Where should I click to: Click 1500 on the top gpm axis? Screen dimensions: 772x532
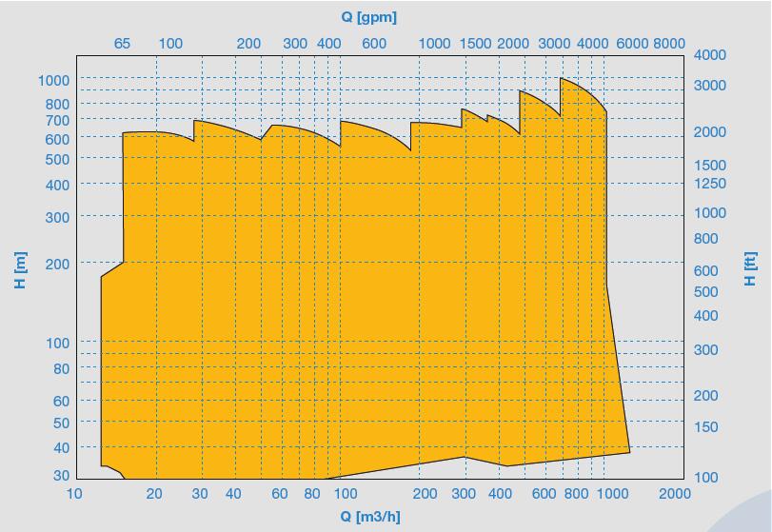point(476,44)
